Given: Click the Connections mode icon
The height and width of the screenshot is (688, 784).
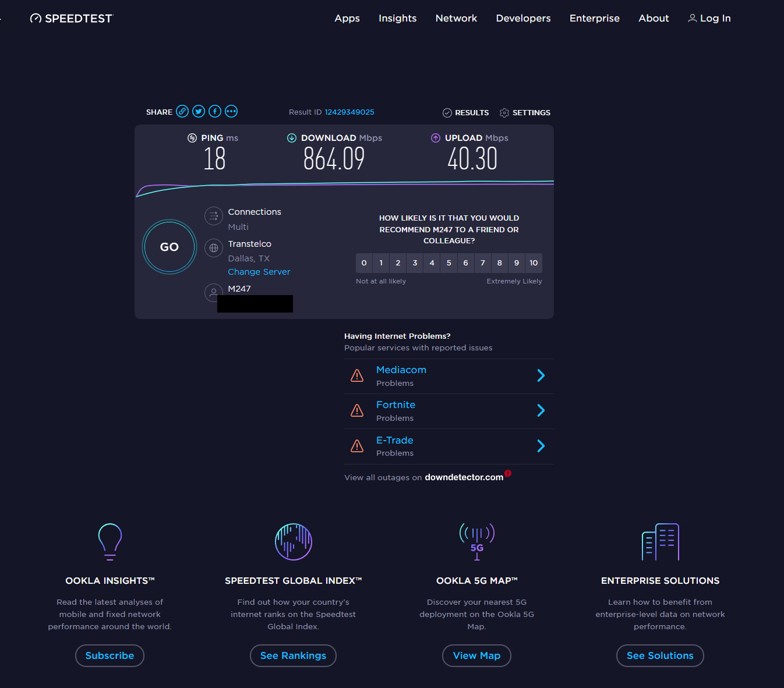Looking at the screenshot, I should (214, 216).
